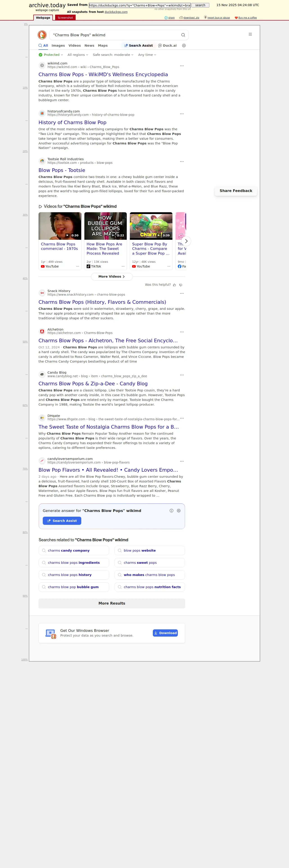This screenshot has width=289, height=868.
Task: Click the DuckDuckGo search input field
Action: click(114, 35)
